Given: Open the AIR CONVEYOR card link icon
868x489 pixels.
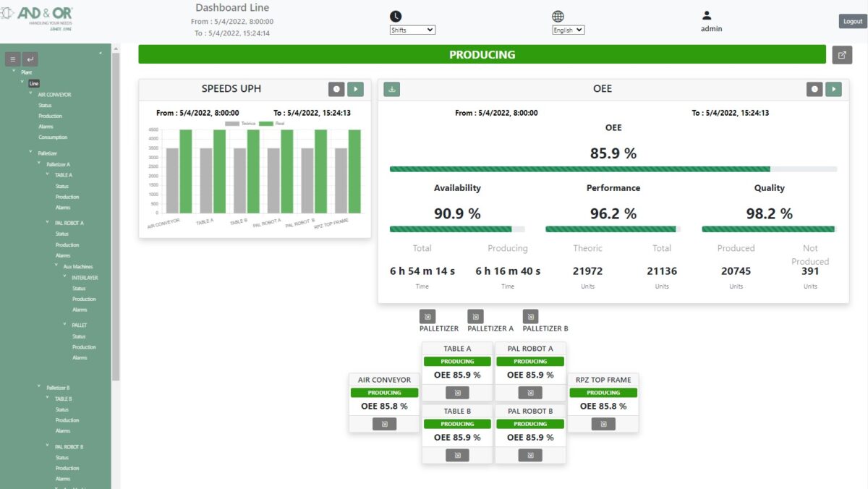Looking at the screenshot, I should click(x=384, y=424).
